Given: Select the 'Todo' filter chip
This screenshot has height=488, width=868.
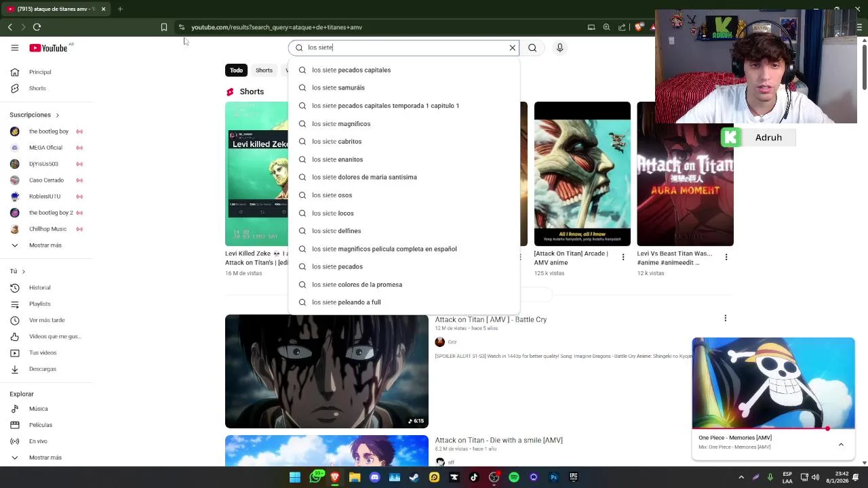Looking at the screenshot, I should [236, 70].
